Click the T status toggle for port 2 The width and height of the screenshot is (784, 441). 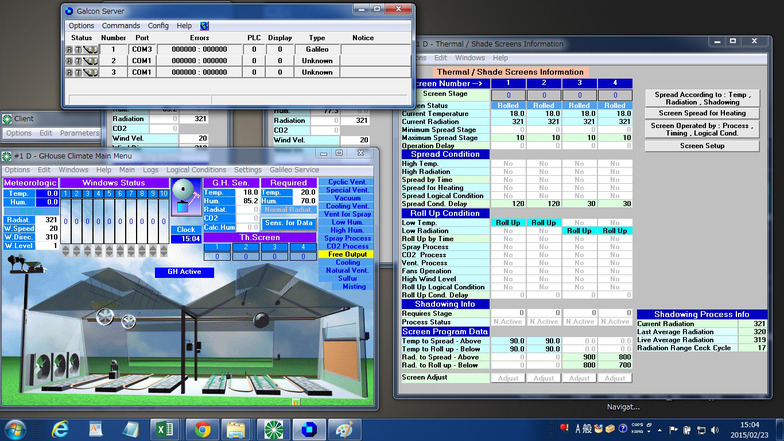(77, 60)
